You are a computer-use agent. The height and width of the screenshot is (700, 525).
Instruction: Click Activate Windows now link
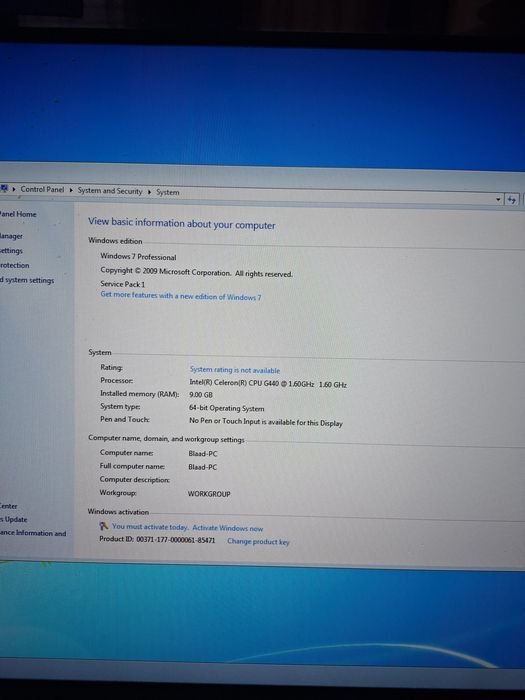pyautogui.click(x=228, y=528)
